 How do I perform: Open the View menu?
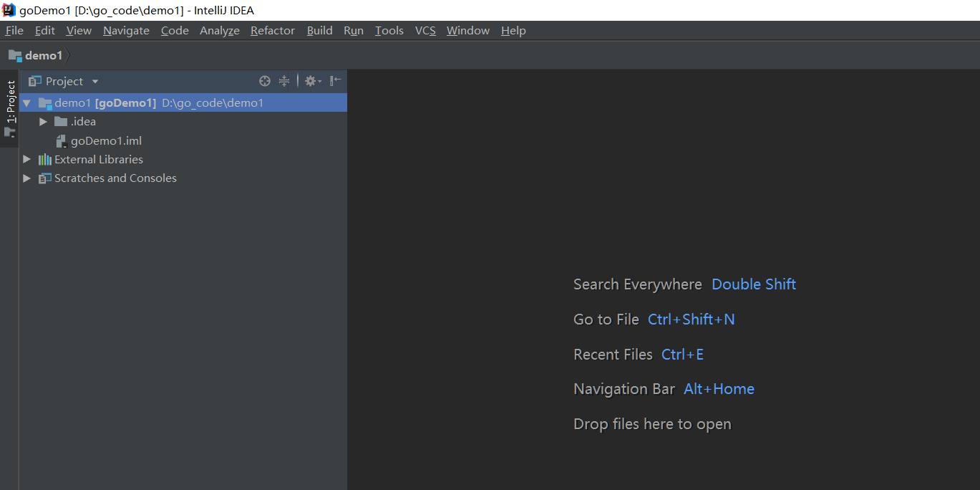coord(79,30)
